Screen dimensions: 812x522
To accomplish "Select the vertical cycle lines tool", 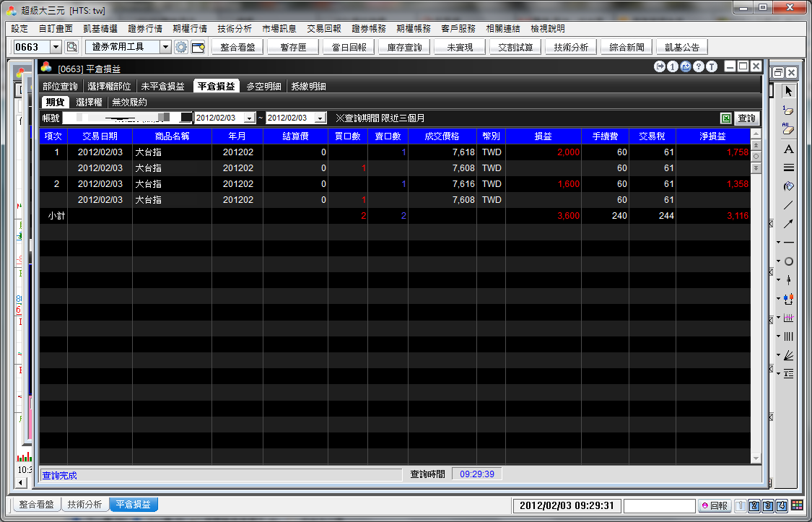I will (x=789, y=336).
